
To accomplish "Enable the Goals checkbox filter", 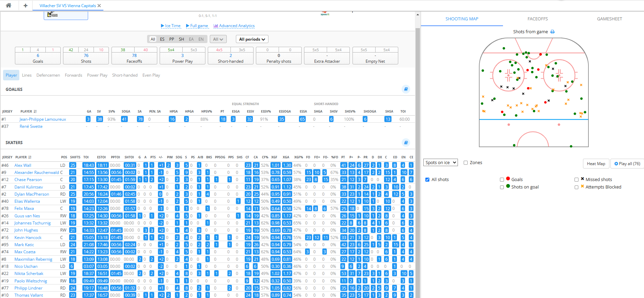I will pyautogui.click(x=502, y=180).
